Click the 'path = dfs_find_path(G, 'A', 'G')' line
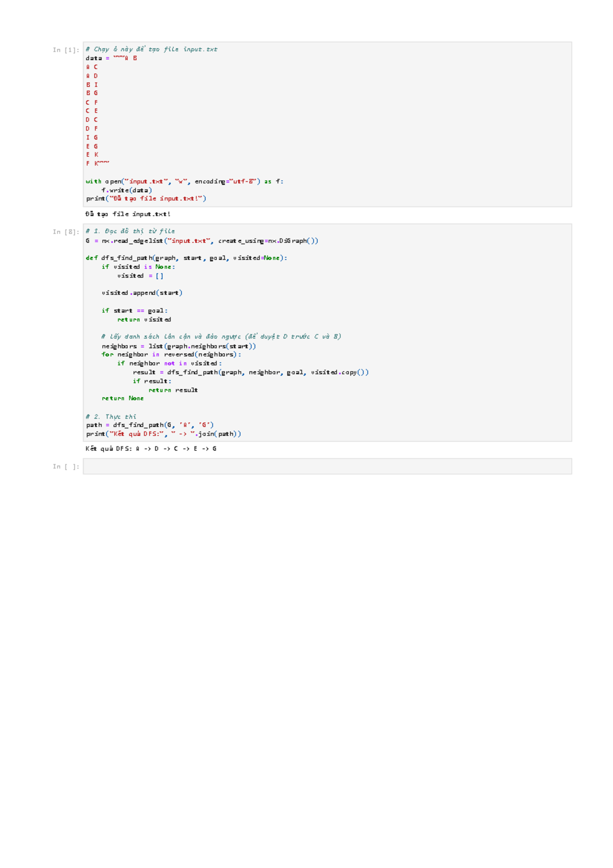Image resolution: width=613 pixels, height=868 pixels. point(150,425)
